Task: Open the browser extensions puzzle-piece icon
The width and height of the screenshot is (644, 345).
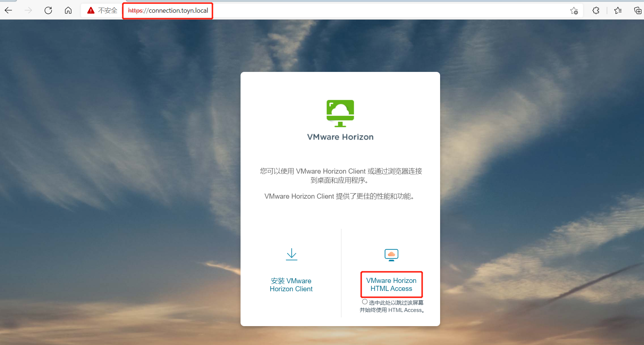Action: click(595, 11)
